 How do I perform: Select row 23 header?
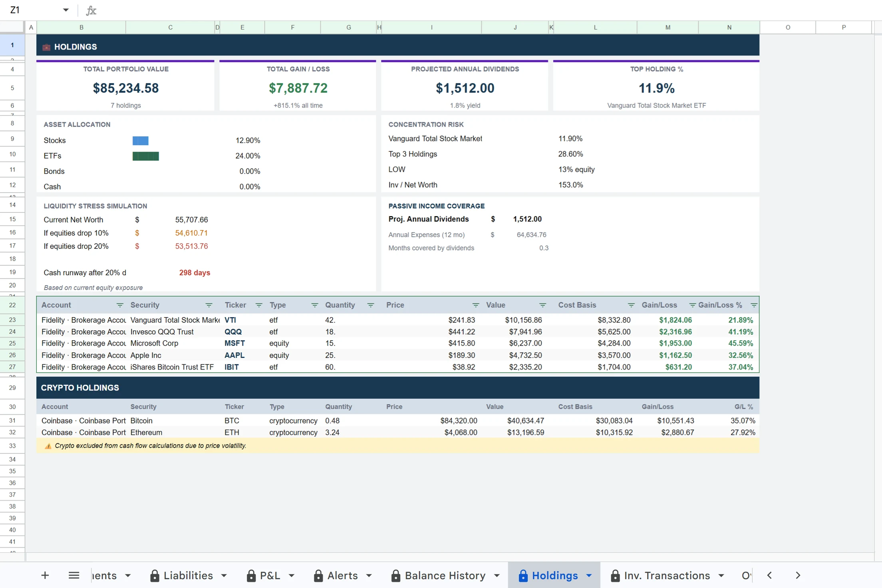pos(12,320)
